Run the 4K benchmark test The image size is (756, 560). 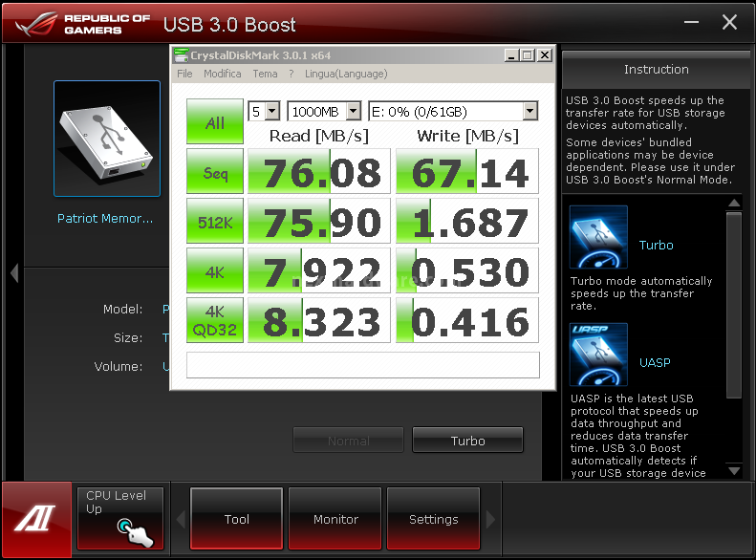pos(215,270)
